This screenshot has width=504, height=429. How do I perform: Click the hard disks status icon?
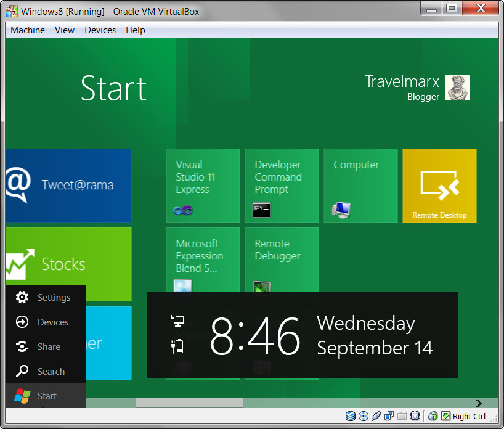point(350,416)
